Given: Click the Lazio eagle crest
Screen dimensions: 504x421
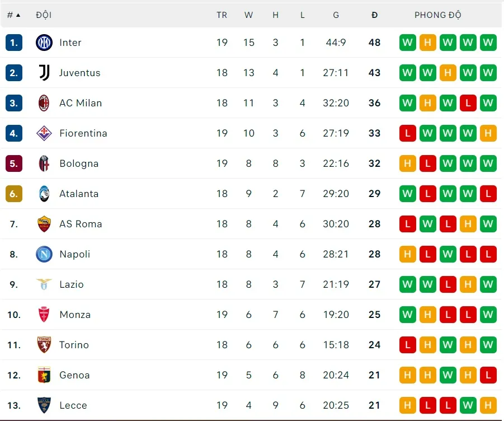Looking at the screenshot, I should tap(44, 284).
